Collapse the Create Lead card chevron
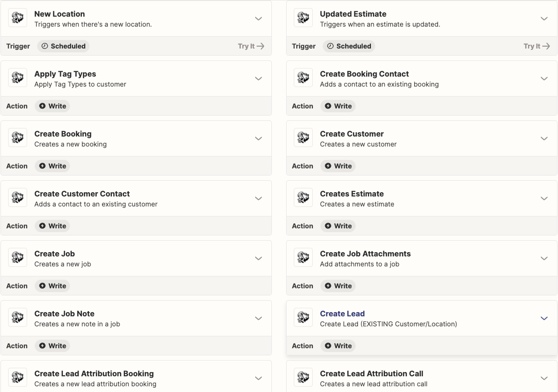Image resolution: width=558 pixels, height=392 pixels. pos(544,318)
